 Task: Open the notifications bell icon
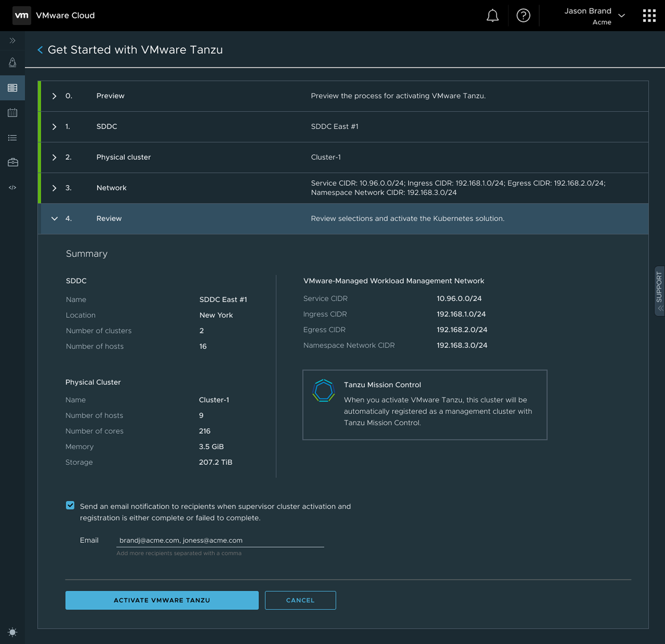point(493,15)
